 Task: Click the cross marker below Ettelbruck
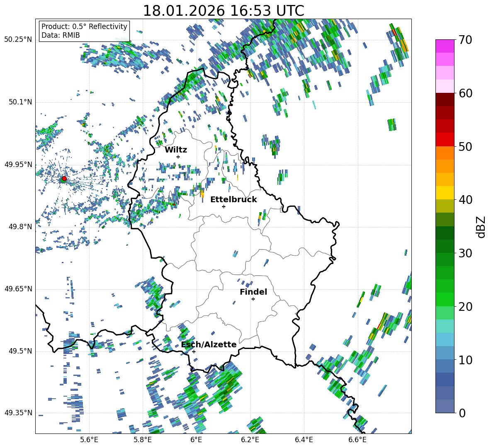pos(224,206)
